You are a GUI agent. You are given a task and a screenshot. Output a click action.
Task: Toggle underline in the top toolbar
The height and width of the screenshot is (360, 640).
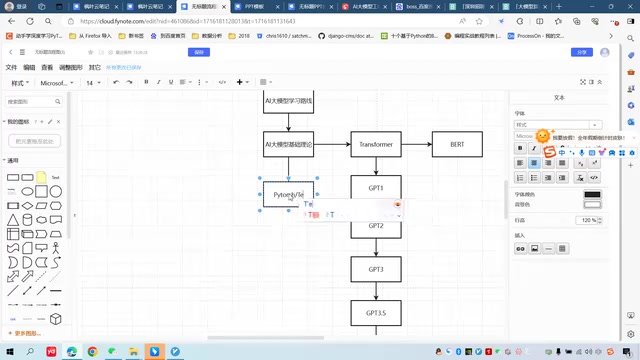[171, 82]
